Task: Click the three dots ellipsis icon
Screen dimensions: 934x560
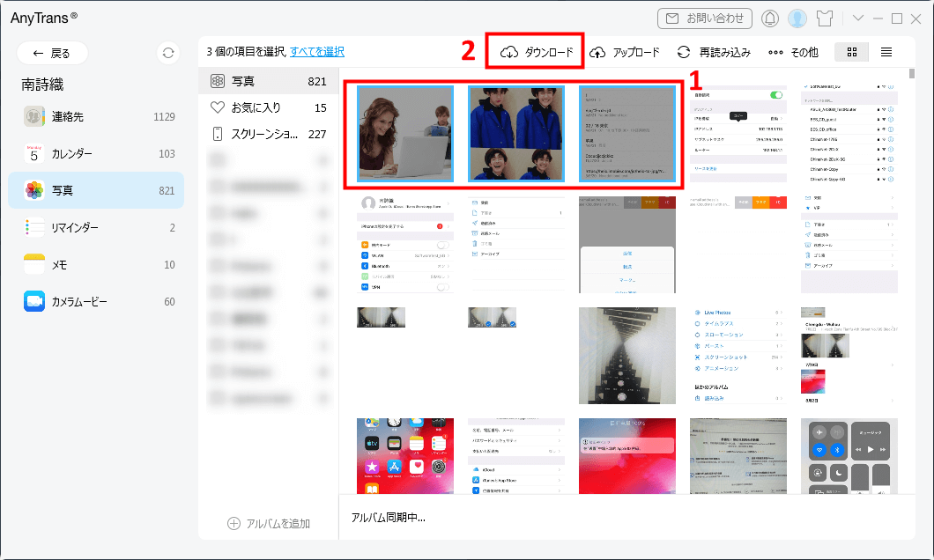Action: tap(775, 52)
